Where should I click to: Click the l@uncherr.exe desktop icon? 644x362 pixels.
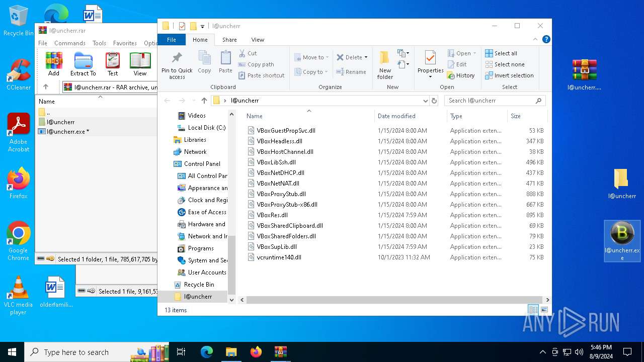[x=622, y=241]
